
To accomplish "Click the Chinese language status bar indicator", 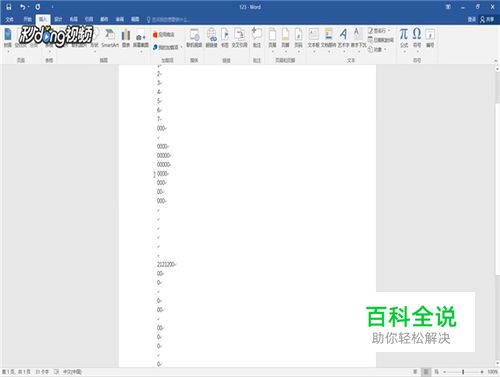I will (x=72, y=372).
